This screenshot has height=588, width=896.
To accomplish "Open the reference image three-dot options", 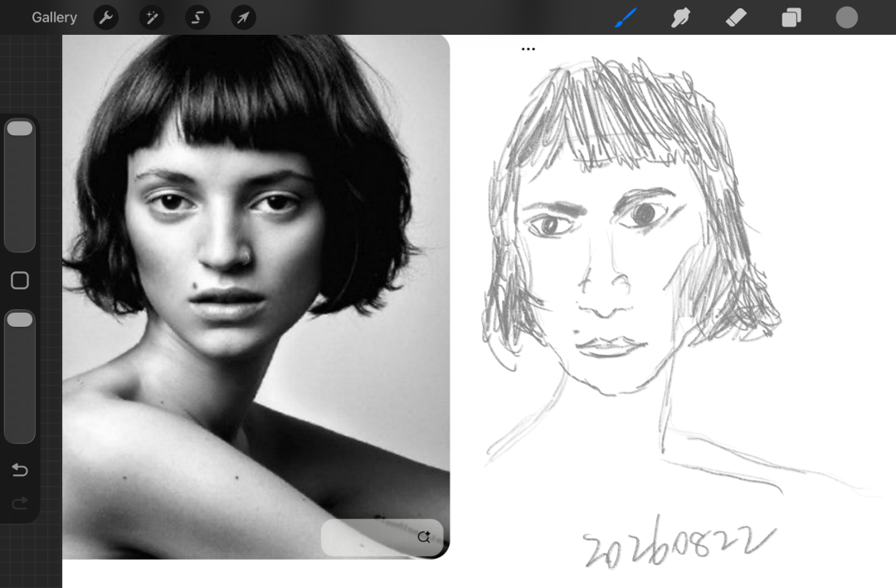I will (x=528, y=49).
